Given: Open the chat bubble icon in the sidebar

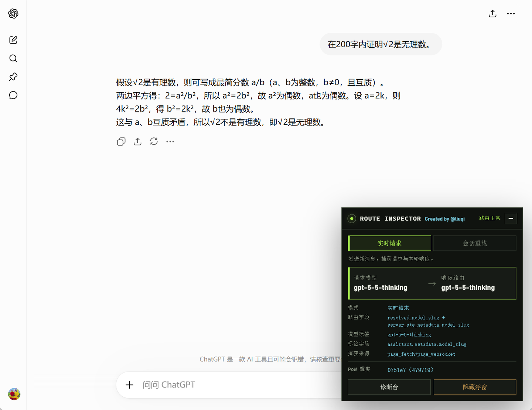Looking at the screenshot, I should [13, 95].
